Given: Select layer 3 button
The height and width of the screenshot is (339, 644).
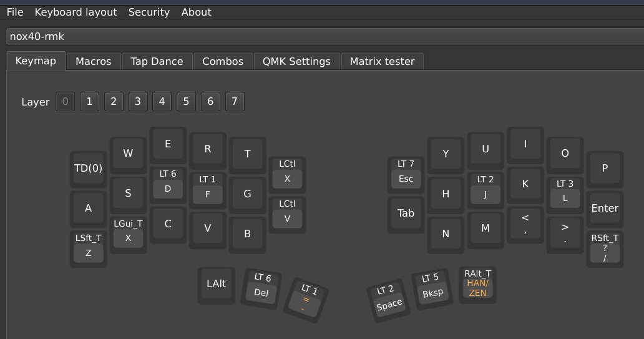Looking at the screenshot, I should [x=137, y=102].
